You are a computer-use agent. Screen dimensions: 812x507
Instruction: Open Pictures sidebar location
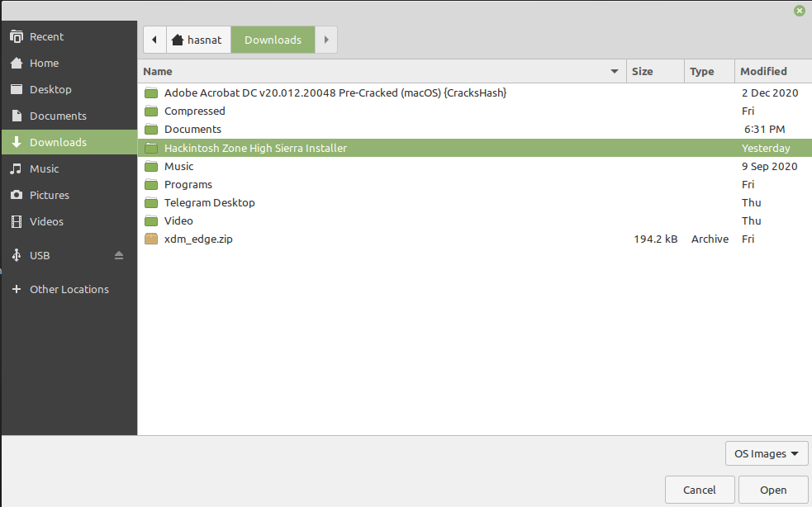pos(69,195)
